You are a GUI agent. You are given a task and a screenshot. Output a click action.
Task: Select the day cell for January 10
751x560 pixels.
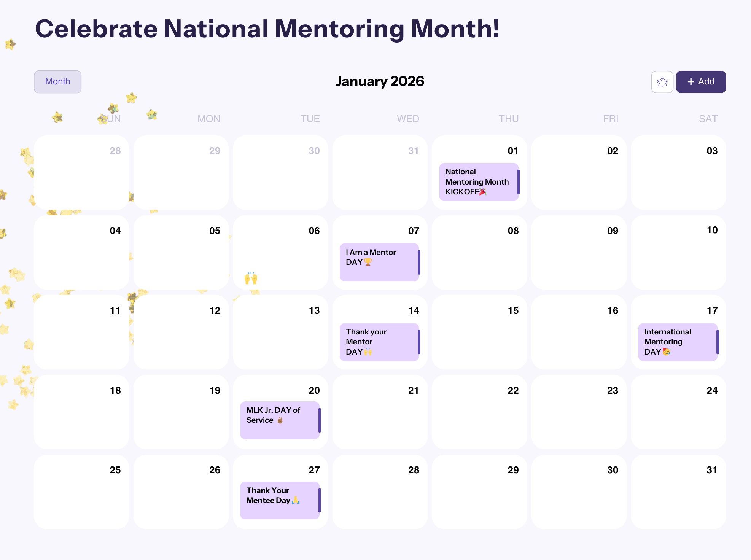pyautogui.click(x=678, y=252)
